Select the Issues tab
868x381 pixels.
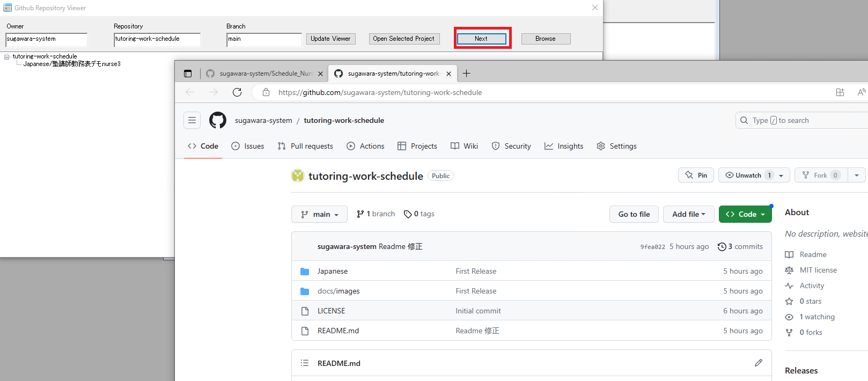click(248, 146)
